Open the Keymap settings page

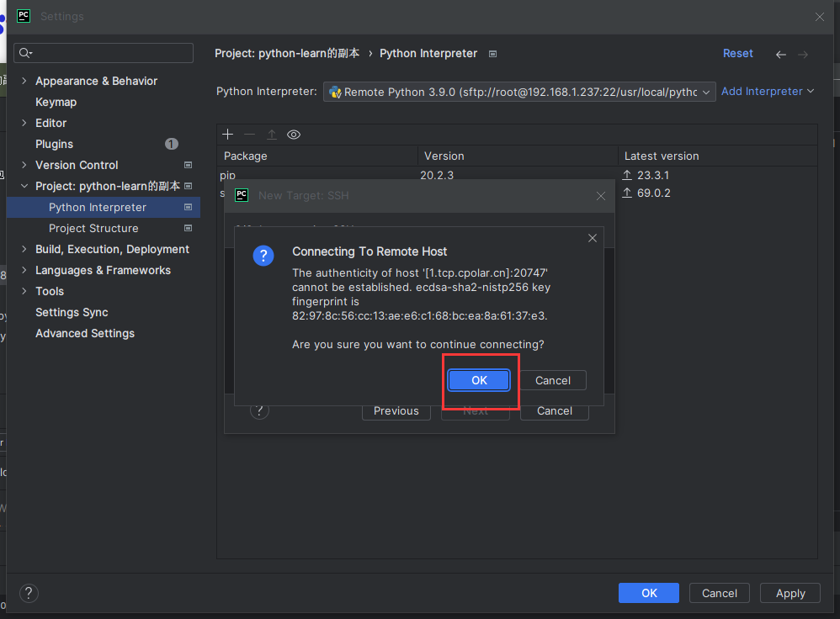[56, 102]
